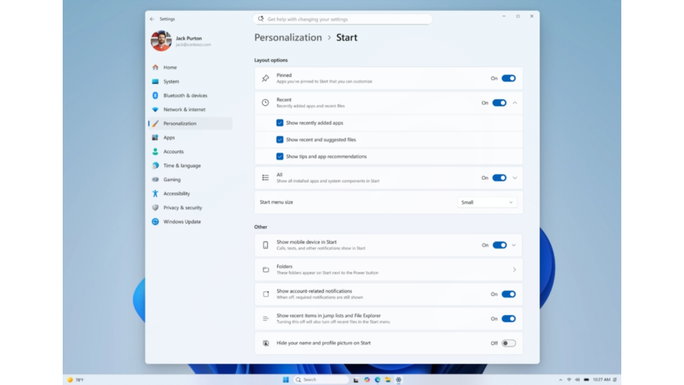The image size is (684, 385).
Task: Expand Show mobile device in Start options
Action: tap(514, 245)
